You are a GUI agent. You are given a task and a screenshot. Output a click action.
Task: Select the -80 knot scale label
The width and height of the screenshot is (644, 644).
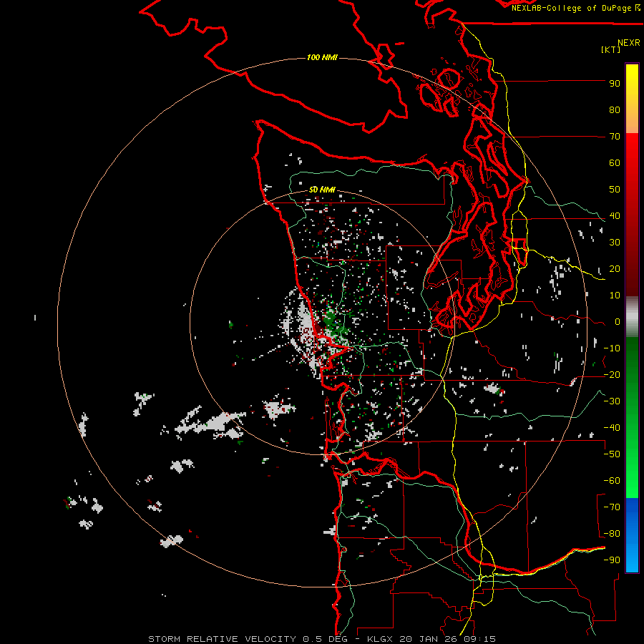click(612, 534)
